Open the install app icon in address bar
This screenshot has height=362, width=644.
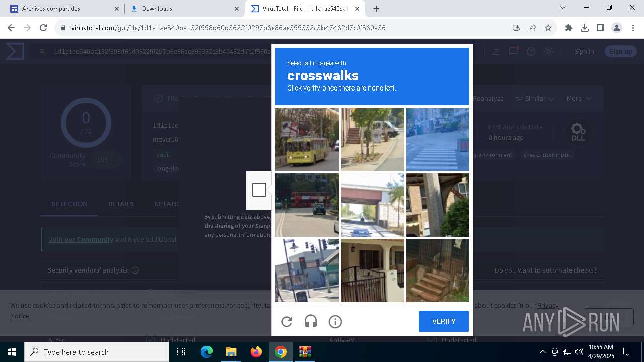[516, 28]
